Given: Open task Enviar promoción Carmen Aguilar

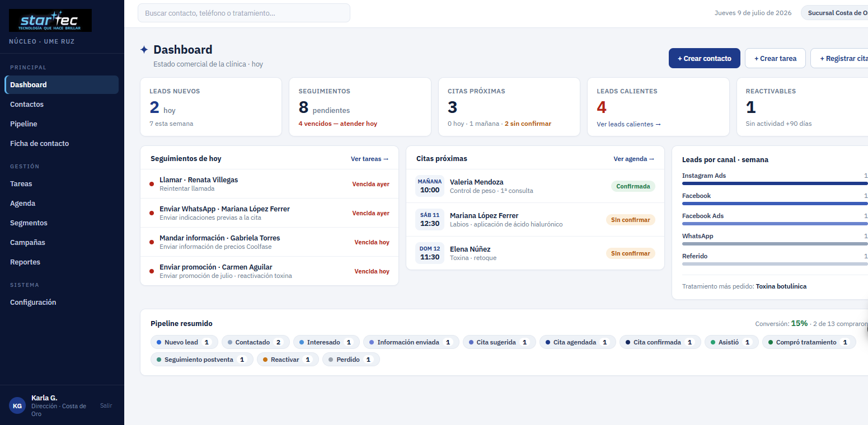Looking at the screenshot, I should tap(269, 271).
